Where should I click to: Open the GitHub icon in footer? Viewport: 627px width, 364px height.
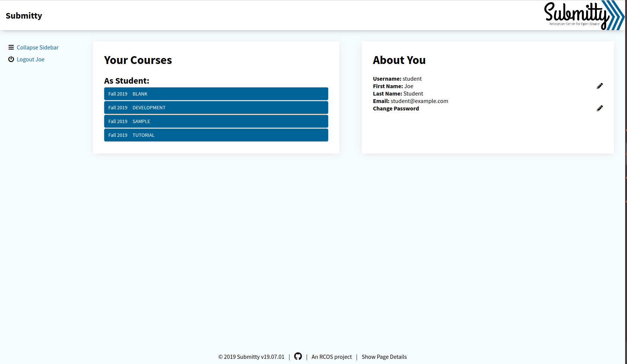point(298,356)
